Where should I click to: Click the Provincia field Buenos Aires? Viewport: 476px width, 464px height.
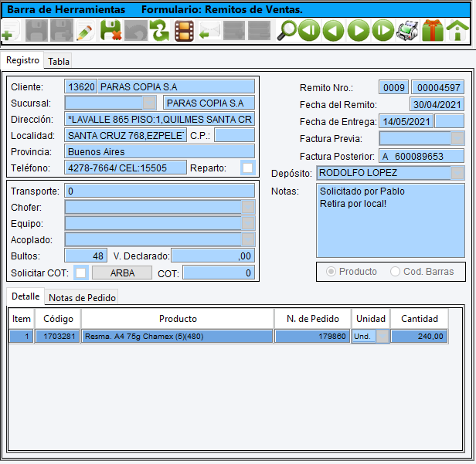(x=159, y=151)
